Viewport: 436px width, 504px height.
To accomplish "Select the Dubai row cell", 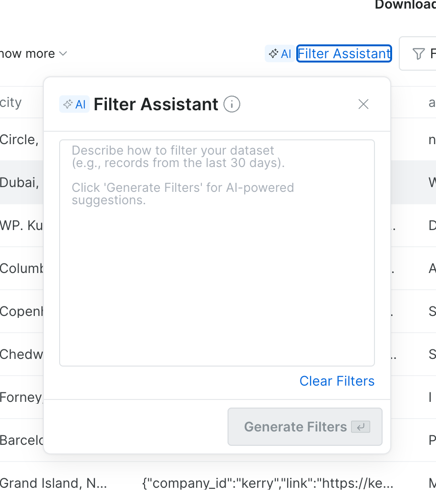I will [19, 182].
